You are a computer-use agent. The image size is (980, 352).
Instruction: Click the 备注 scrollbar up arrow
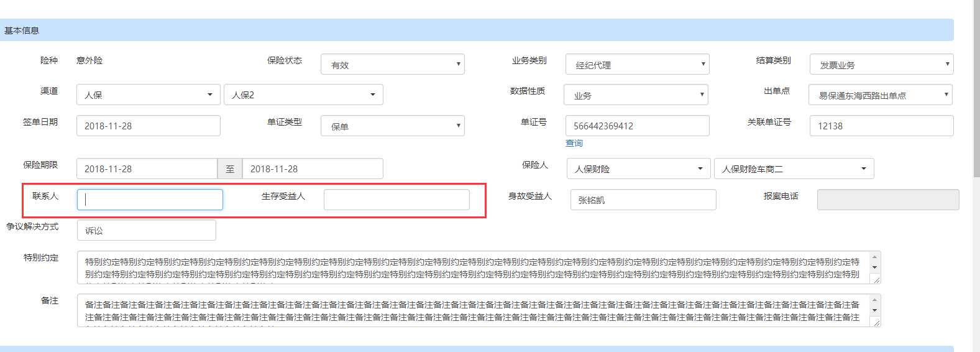click(x=875, y=300)
